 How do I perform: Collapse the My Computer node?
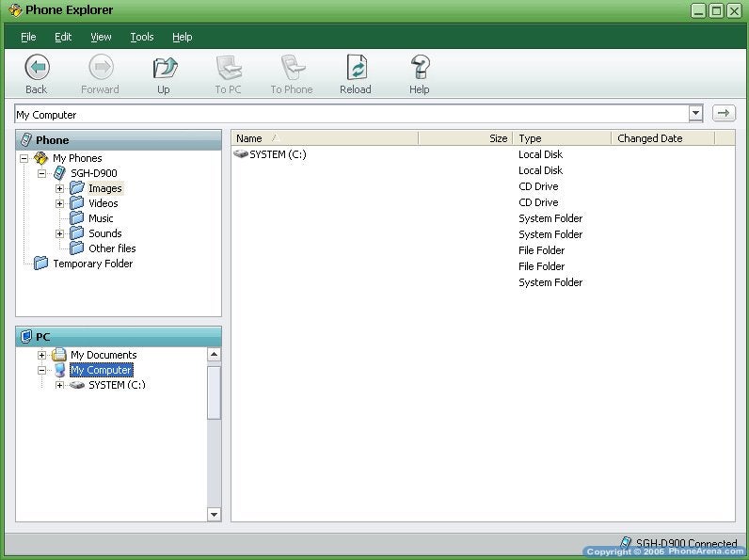pos(42,370)
